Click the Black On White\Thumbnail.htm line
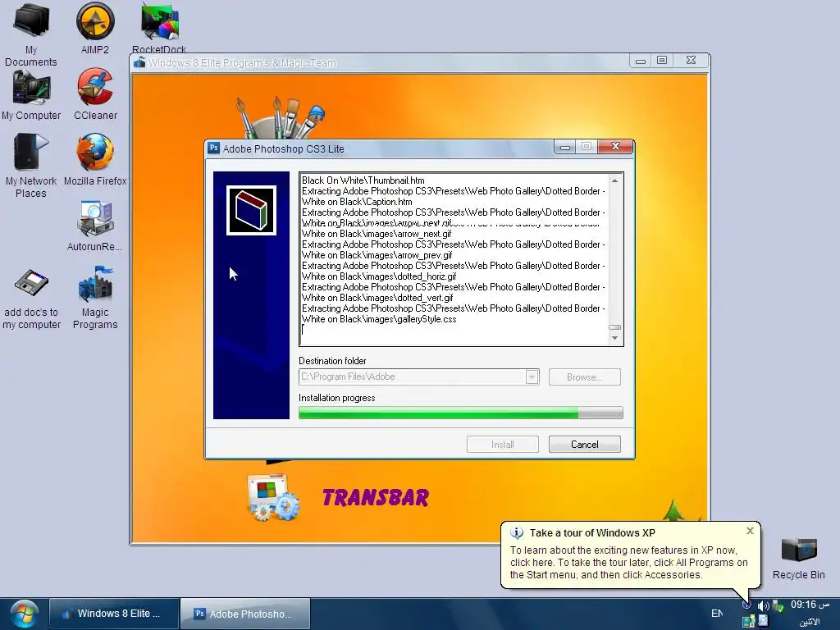 (x=363, y=180)
